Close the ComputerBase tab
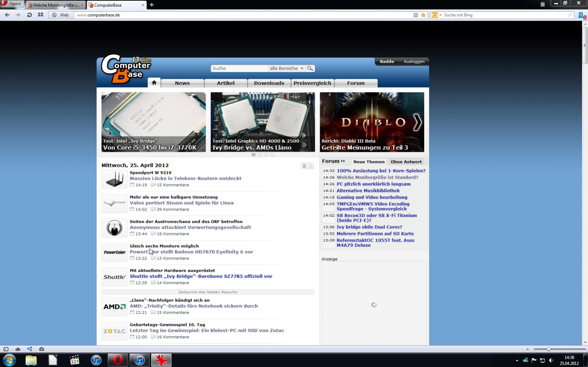This screenshot has width=588, height=367. 143,5
